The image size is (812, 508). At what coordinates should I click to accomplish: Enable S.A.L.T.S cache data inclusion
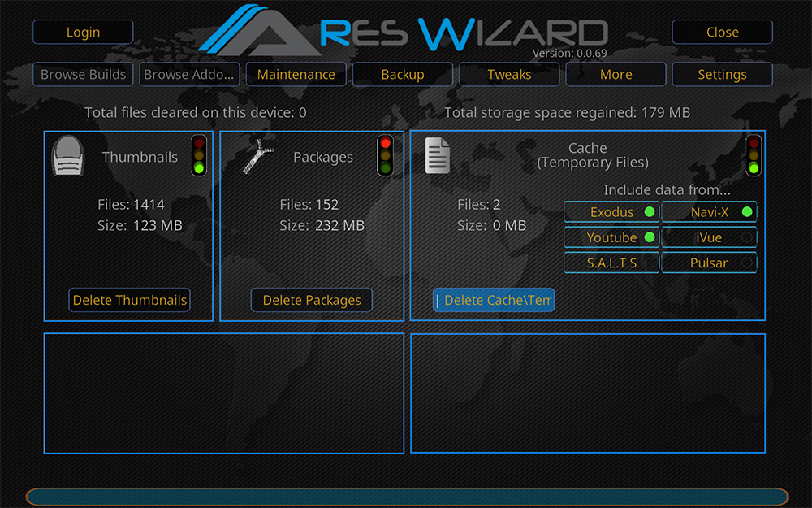click(611, 263)
